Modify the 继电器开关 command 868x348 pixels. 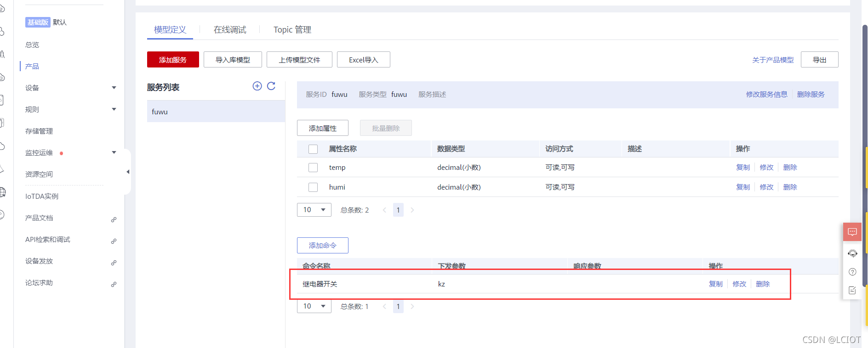[x=740, y=284]
